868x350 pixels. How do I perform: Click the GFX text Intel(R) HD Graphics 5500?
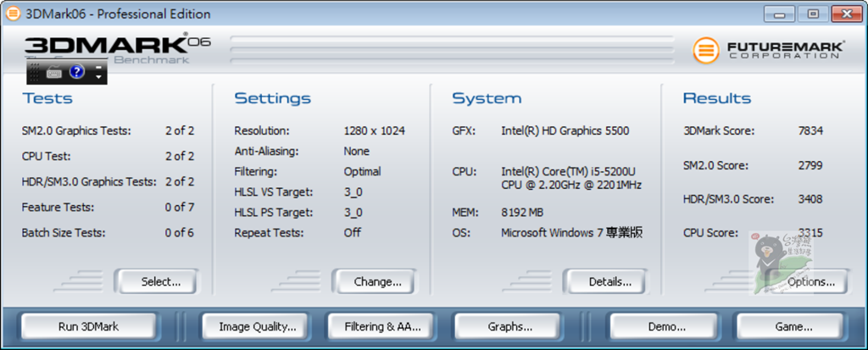click(565, 131)
